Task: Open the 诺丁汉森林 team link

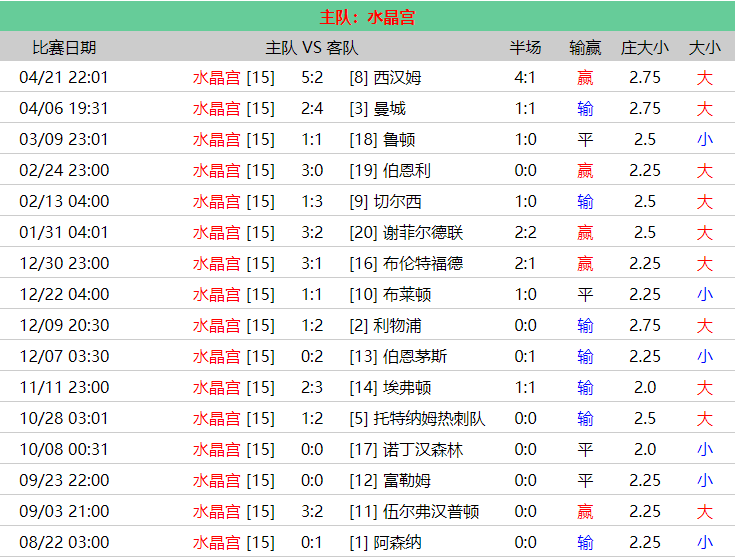Action: (x=423, y=449)
